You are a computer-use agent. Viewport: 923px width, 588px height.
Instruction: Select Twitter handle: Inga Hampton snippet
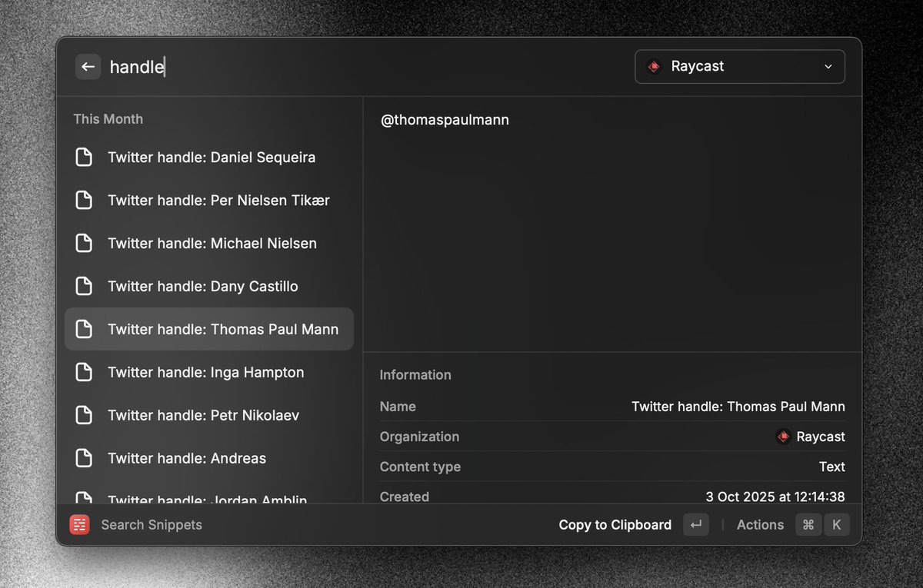click(209, 373)
